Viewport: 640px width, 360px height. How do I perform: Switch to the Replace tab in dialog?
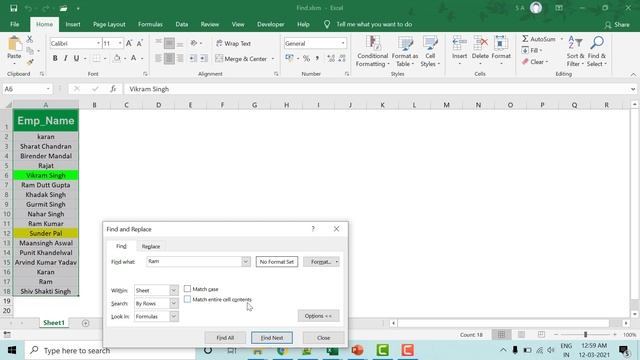[151, 247]
